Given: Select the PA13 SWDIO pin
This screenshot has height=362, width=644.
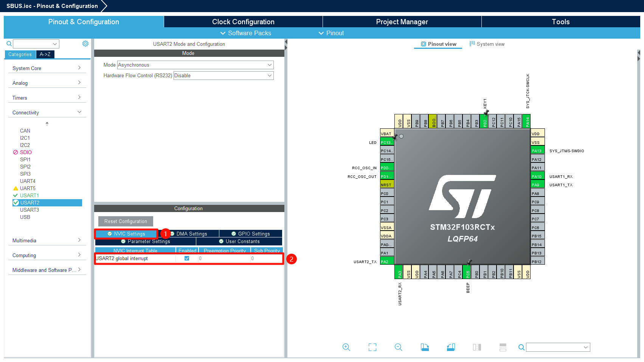Looking at the screenshot, I should click(538, 151).
